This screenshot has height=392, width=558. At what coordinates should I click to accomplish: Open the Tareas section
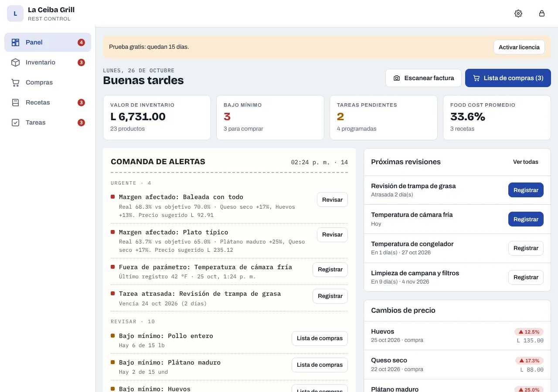click(x=48, y=122)
